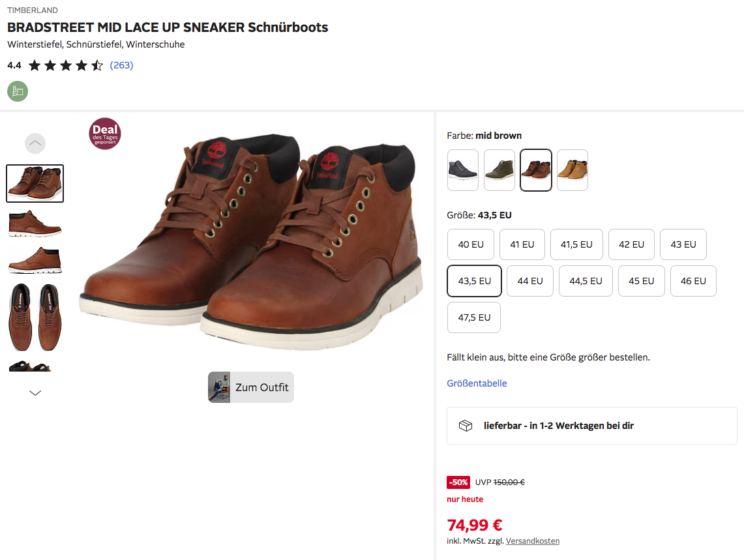The width and height of the screenshot is (744, 560).
Task: Pick size 40 EU
Action: [471, 244]
